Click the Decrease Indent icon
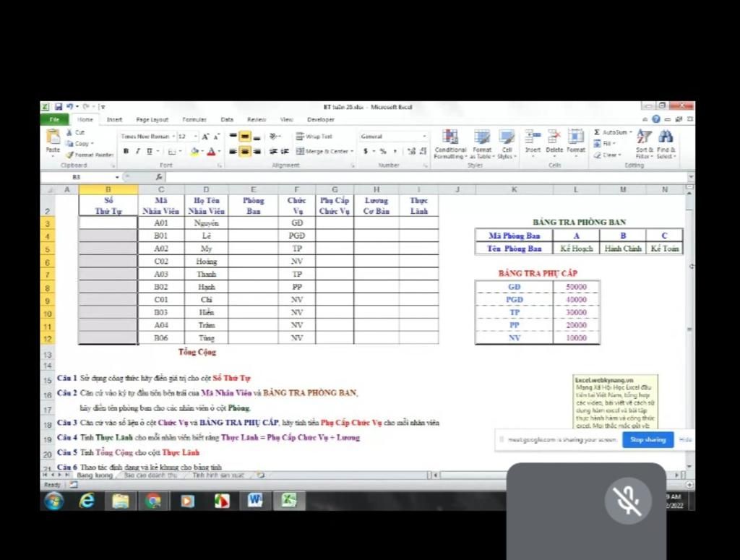The image size is (740, 560). coord(272,152)
